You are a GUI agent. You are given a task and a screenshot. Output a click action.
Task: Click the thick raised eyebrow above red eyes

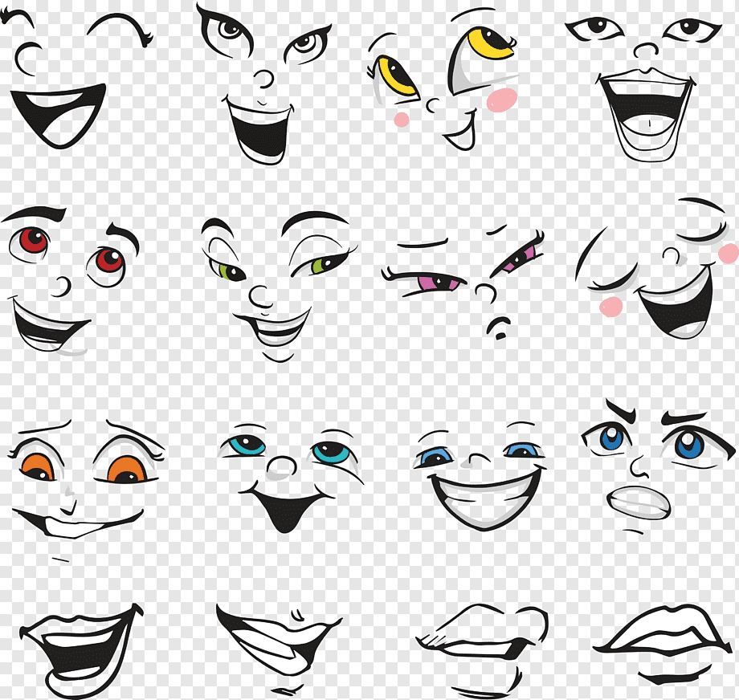35,214
